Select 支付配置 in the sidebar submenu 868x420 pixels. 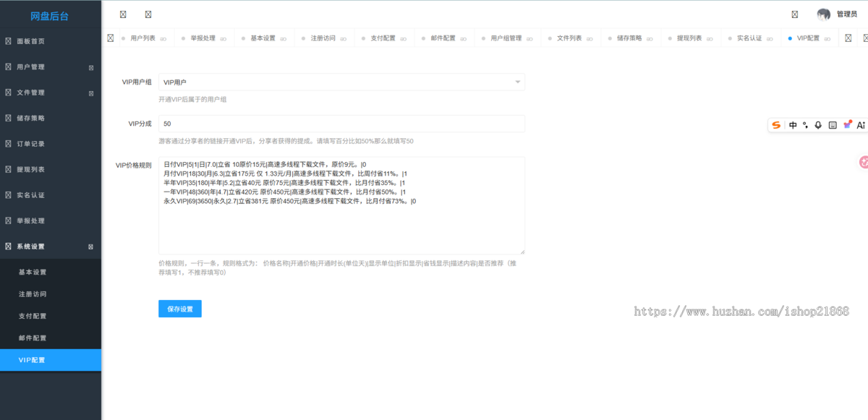click(x=51, y=316)
